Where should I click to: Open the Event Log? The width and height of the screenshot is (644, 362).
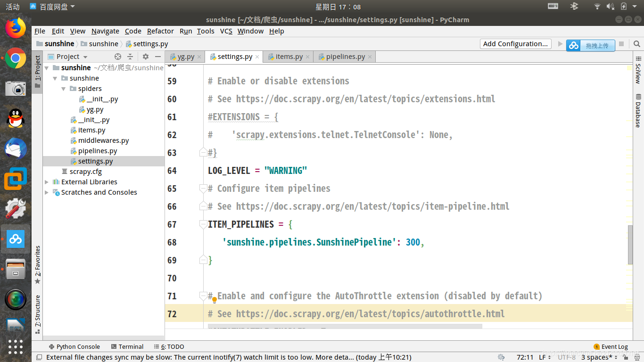611,346
